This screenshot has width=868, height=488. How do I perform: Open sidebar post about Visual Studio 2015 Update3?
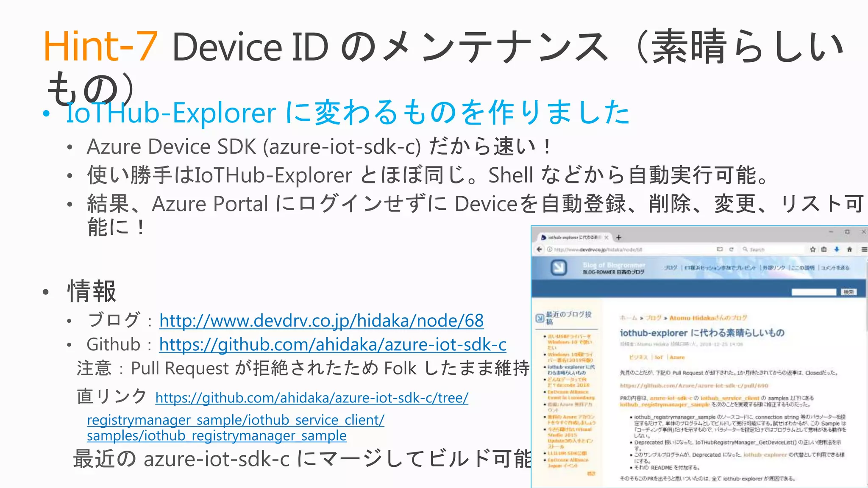(570, 438)
